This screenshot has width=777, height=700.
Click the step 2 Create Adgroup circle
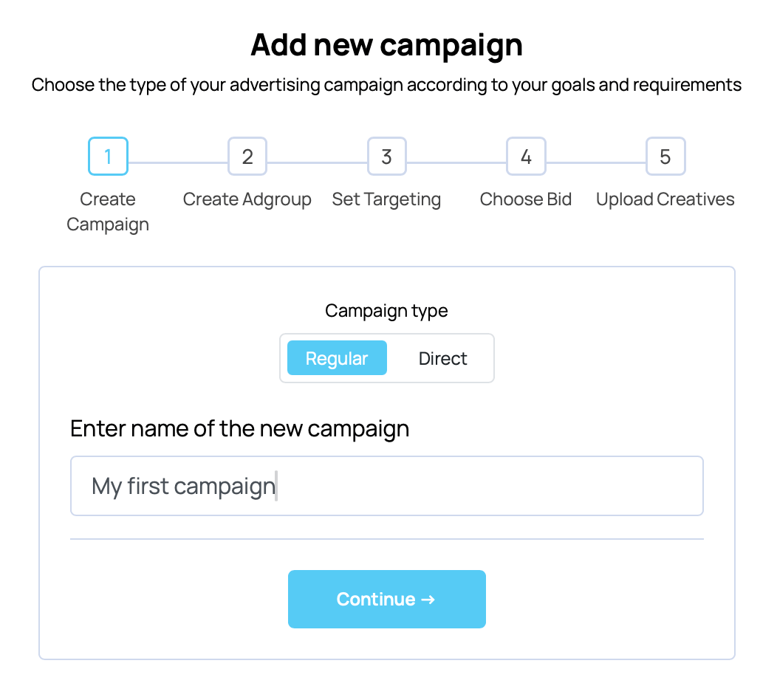(247, 156)
